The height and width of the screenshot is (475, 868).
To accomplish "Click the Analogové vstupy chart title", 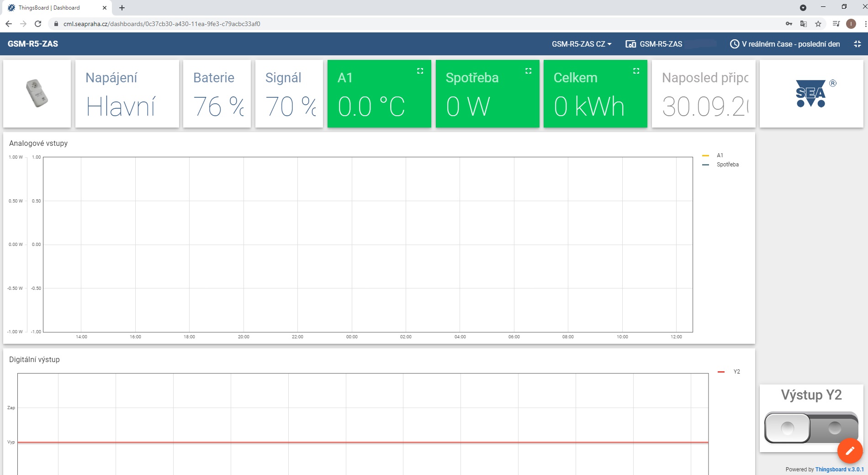I will click(x=38, y=143).
